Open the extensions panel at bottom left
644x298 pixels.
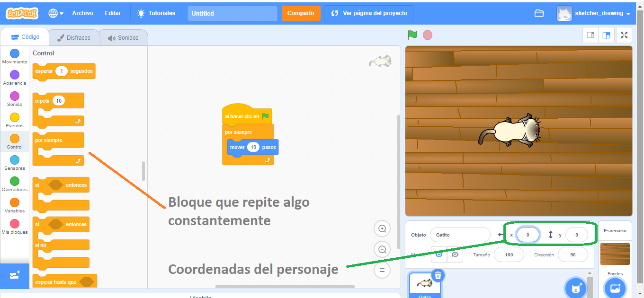point(15,276)
